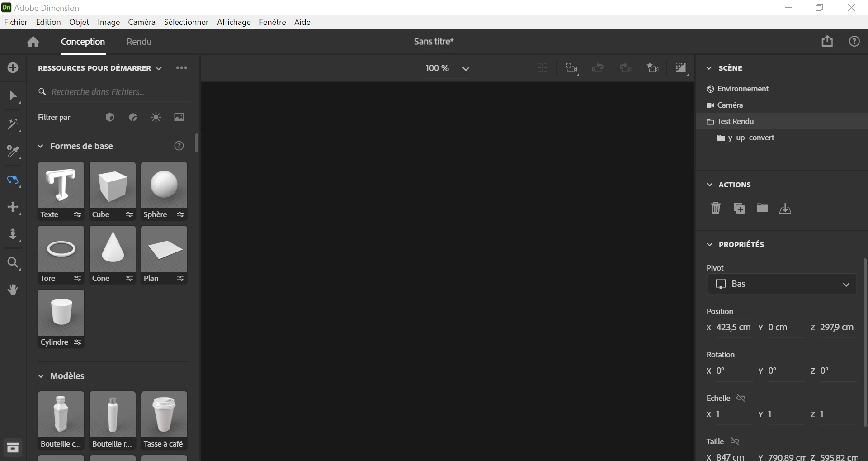Image resolution: width=868 pixels, height=461 pixels.
Task: Filter resources by images icon
Action: point(179,117)
